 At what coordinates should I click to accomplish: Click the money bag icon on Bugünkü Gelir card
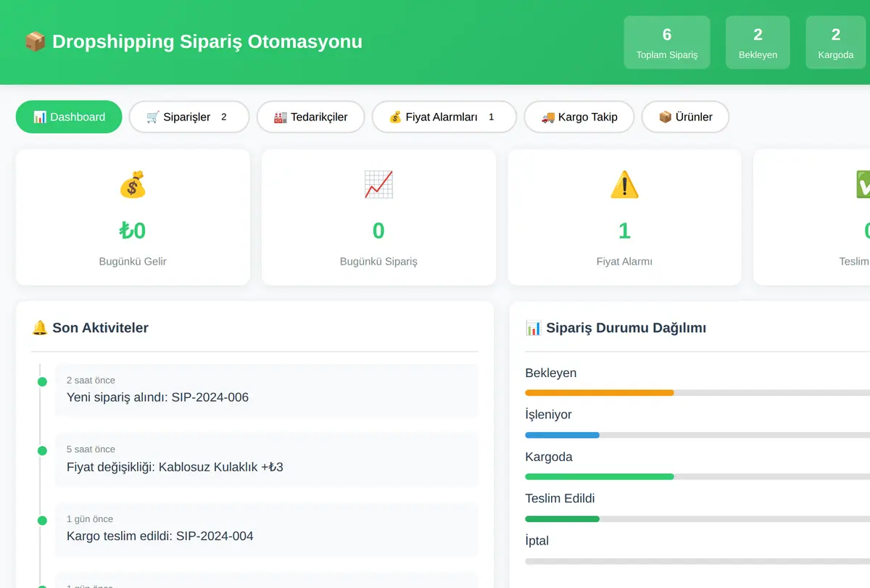[x=133, y=185]
